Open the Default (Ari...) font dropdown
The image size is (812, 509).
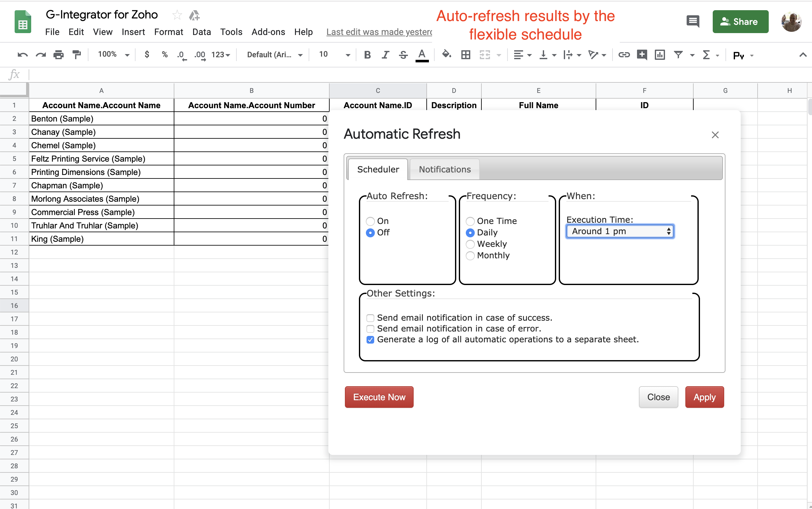coord(275,54)
